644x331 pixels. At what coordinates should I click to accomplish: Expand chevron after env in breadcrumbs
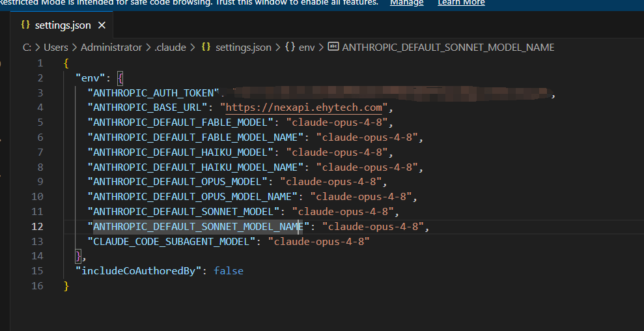click(321, 48)
